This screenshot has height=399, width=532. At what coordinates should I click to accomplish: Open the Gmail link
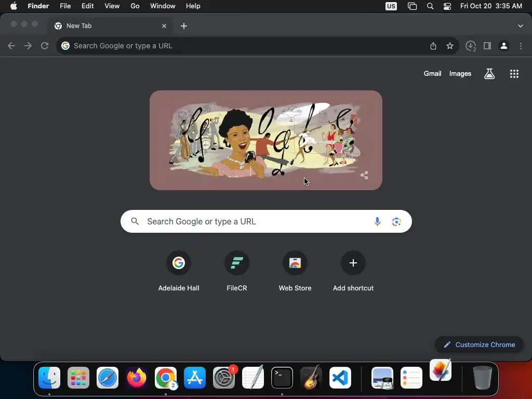433,74
